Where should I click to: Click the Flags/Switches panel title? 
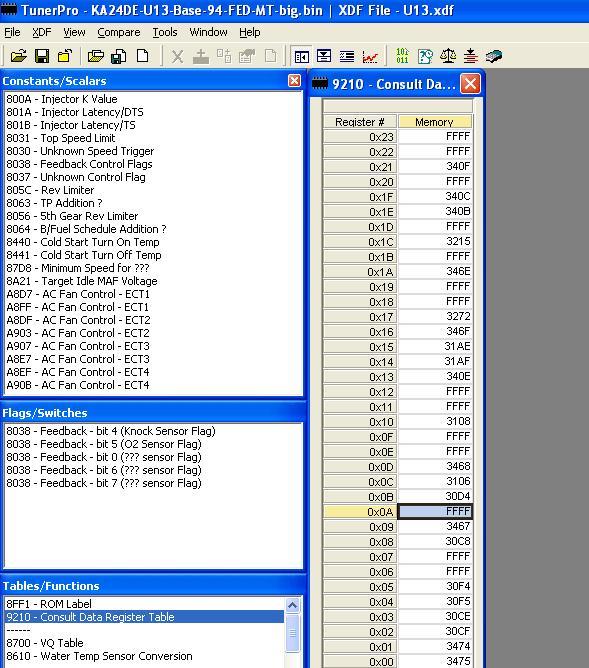(45, 413)
